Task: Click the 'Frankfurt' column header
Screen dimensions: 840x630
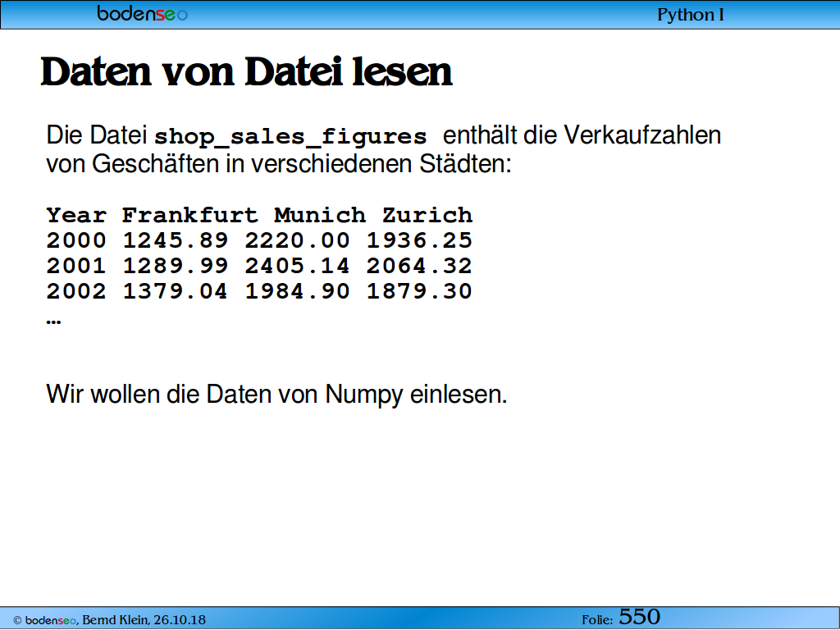Action: pos(190,216)
